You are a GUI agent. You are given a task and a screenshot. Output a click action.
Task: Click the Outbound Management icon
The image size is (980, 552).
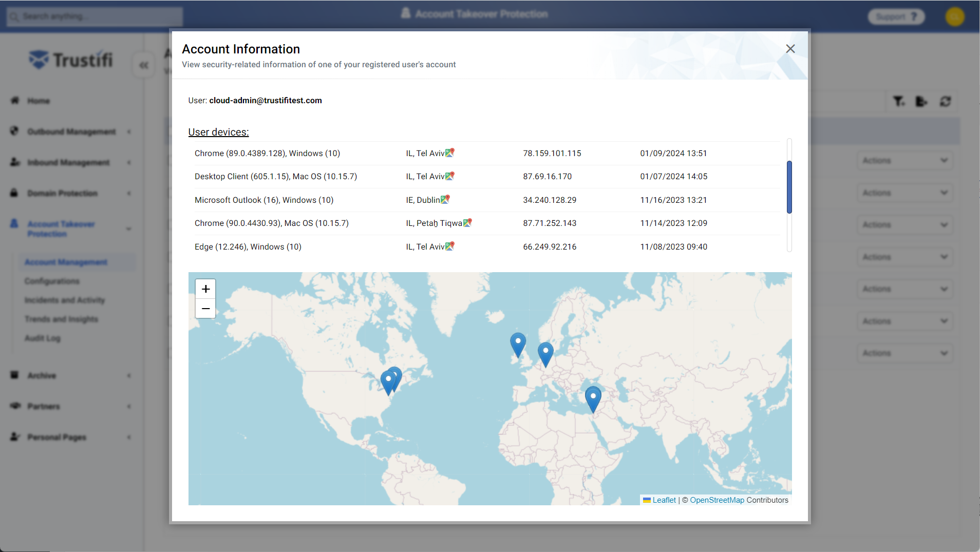pyautogui.click(x=14, y=131)
